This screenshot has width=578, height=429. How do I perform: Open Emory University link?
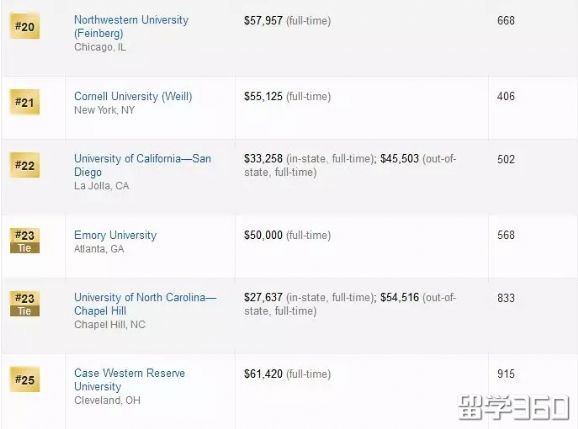click(115, 235)
